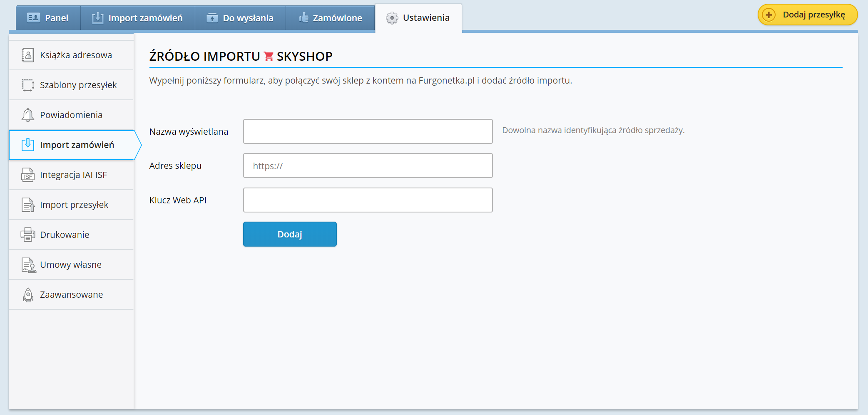Open the Do wysłania tab

pyautogui.click(x=240, y=18)
